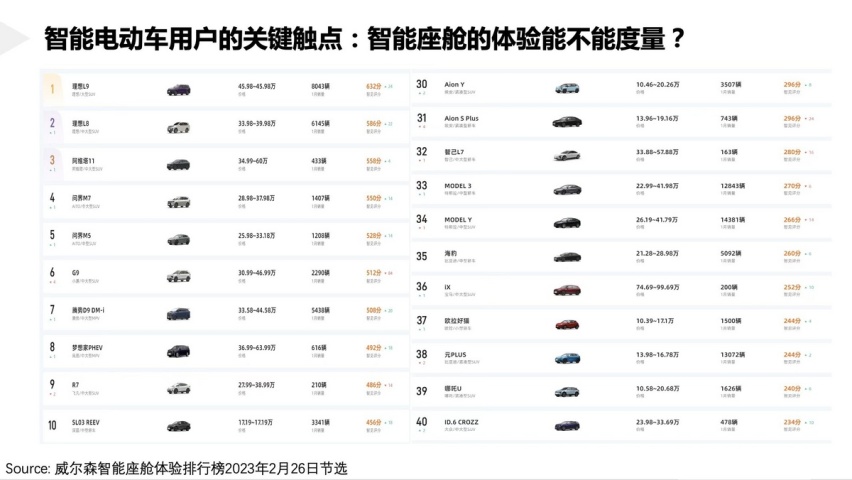
Task: Click the blue 元PLUS car image
Action: pos(567,358)
